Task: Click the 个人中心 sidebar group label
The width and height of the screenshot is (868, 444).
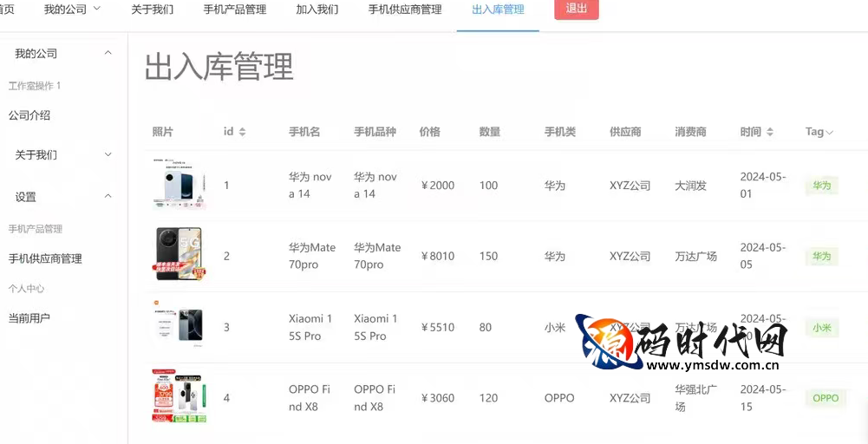Action: click(x=26, y=289)
